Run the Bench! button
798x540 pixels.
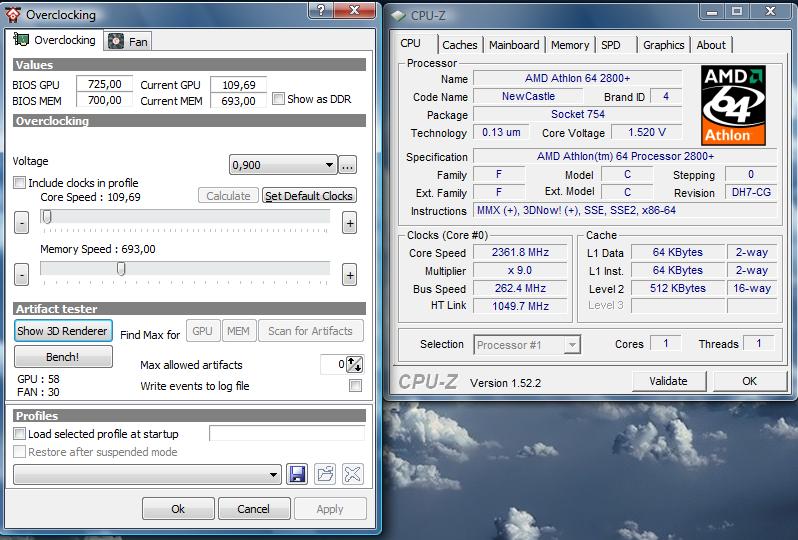point(63,357)
